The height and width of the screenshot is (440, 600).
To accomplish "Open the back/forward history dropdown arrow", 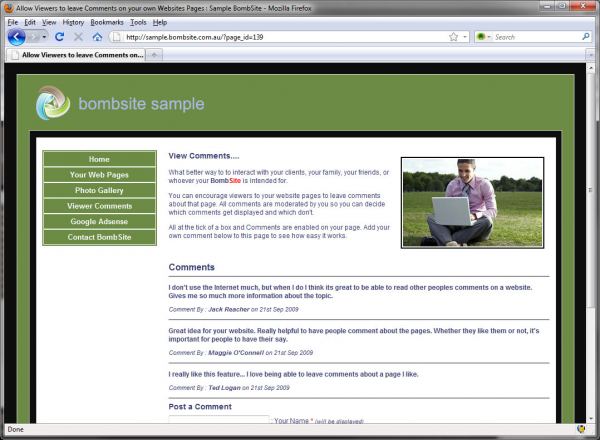I will coord(44,36).
